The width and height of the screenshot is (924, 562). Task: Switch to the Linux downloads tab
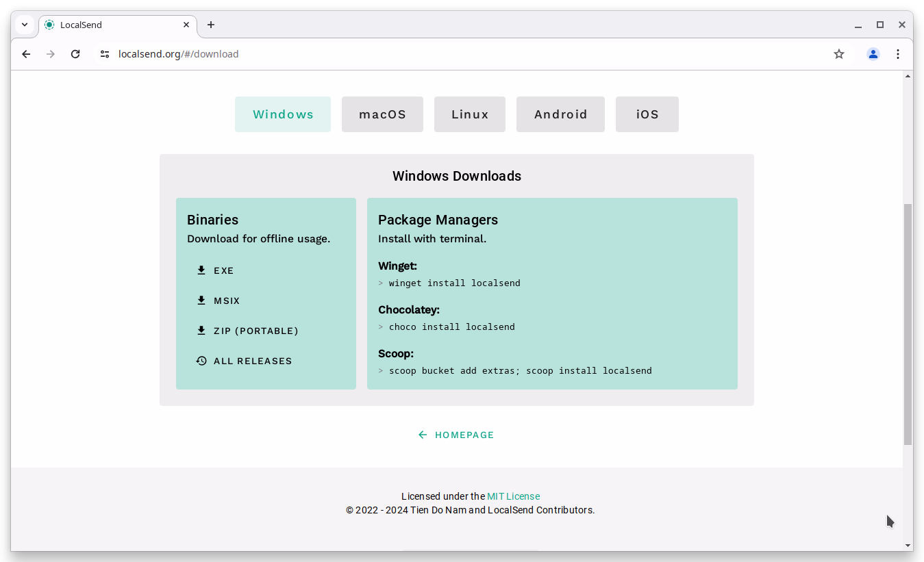(469, 114)
